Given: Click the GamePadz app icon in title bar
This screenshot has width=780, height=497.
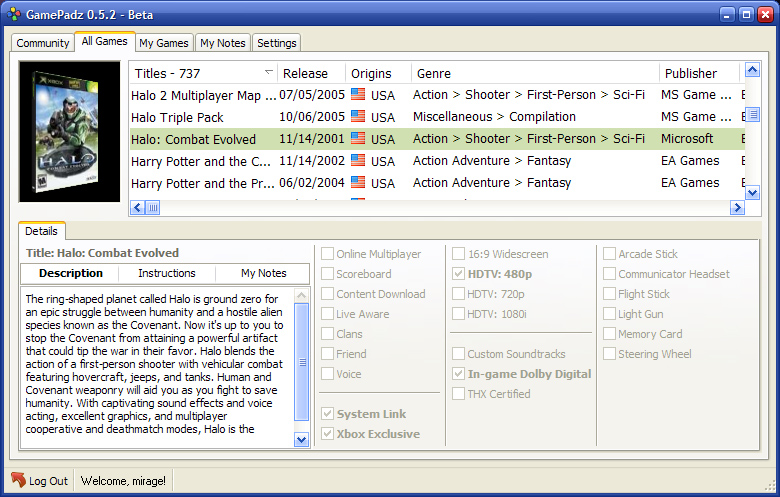Looking at the screenshot, I should [x=14, y=14].
